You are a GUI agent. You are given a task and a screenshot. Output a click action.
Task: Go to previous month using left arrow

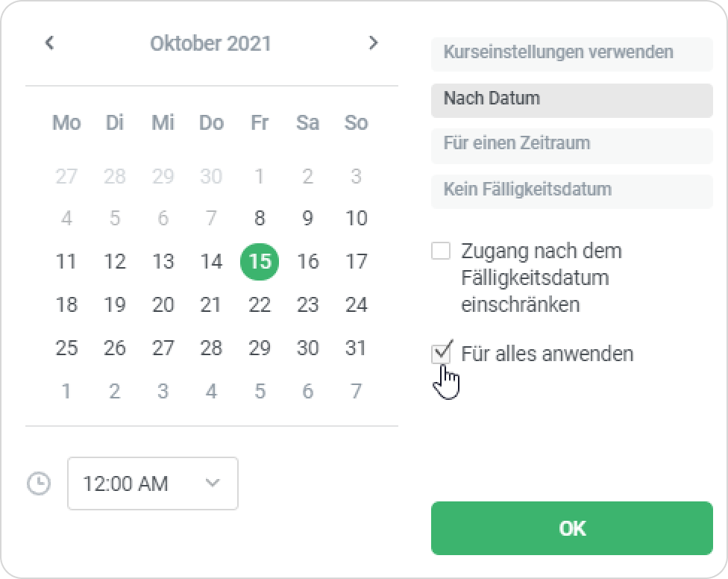[49, 43]
